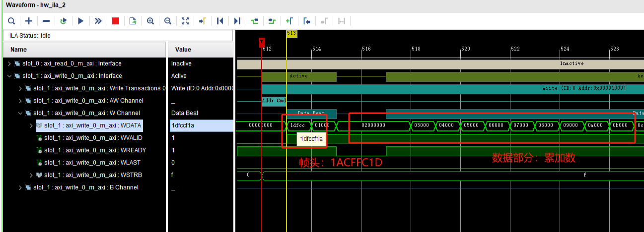644x232 pixels.
Task: Jump to next transition (green icon)
Action: pyautogui.click(x=272, y=21)
